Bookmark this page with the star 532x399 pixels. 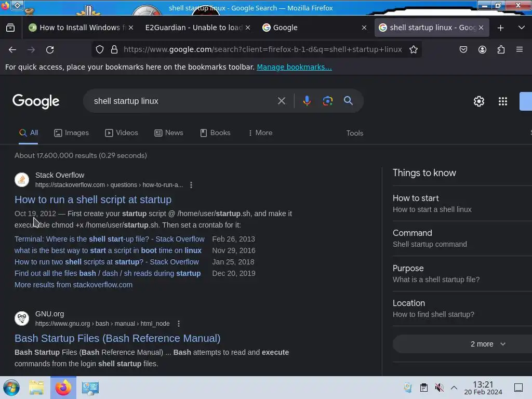coord(413,49)
